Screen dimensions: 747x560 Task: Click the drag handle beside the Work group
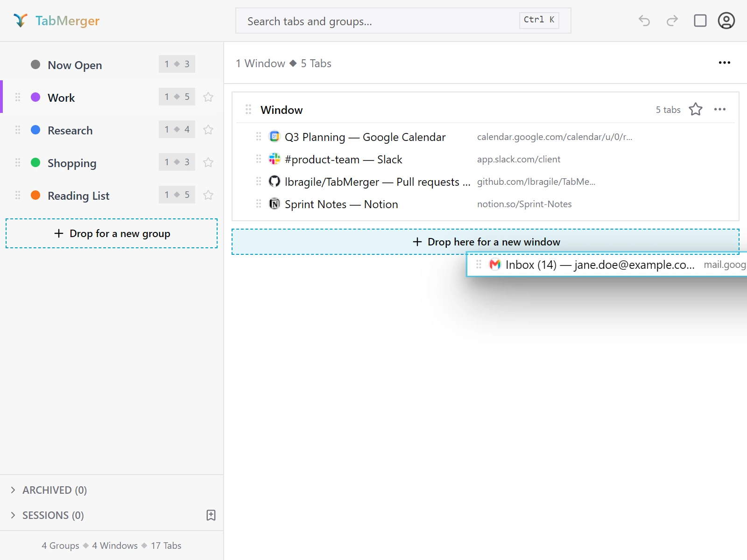[x=18, y=97]
